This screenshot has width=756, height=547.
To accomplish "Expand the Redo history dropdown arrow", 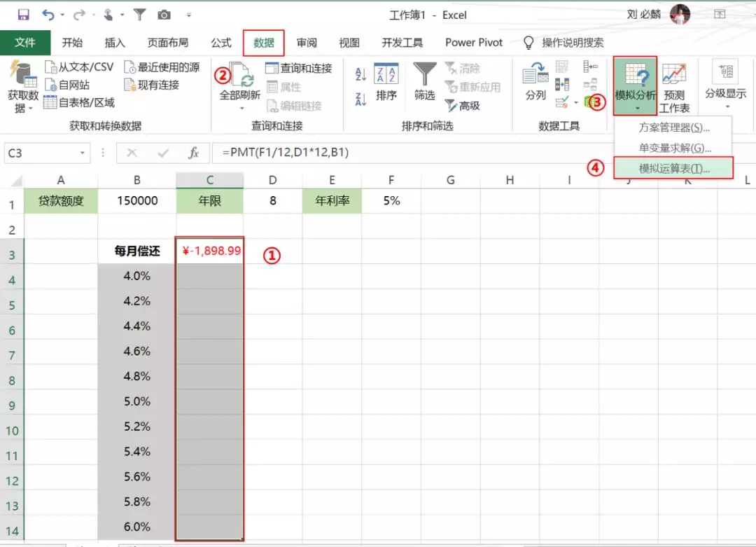I will click(x=93, y=15).
